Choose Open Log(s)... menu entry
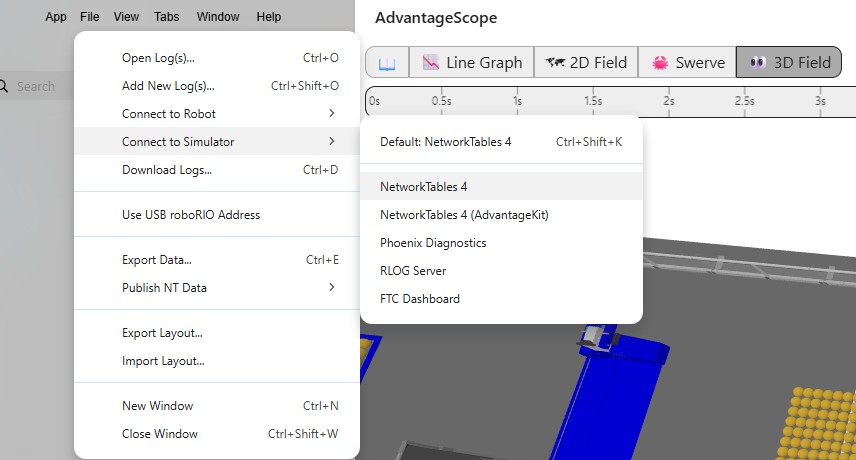Image resolution: width=856 pixels, height=460 pixels. [217, 58]
